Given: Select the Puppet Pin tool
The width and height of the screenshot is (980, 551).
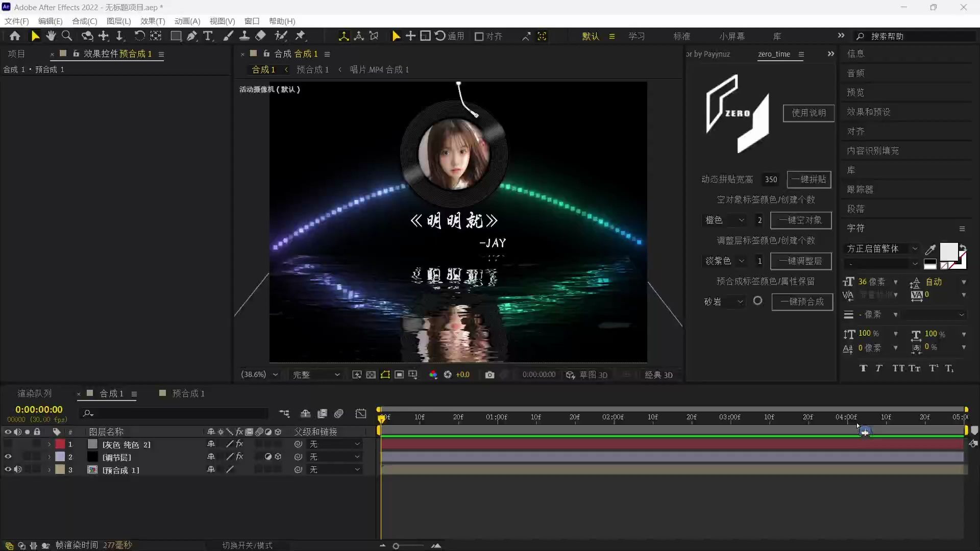Looking at the screenshot, I should pos(300,36).
